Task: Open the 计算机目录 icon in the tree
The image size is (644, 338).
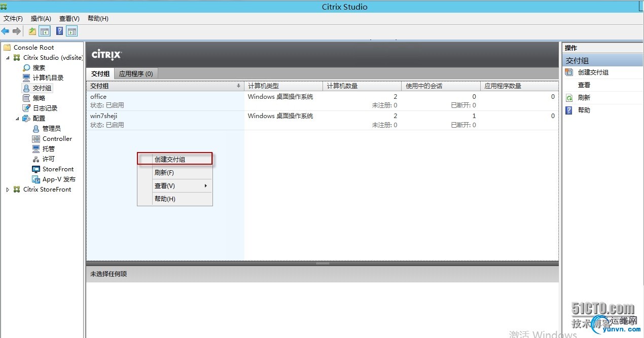Action: click(x=26, y=78)
